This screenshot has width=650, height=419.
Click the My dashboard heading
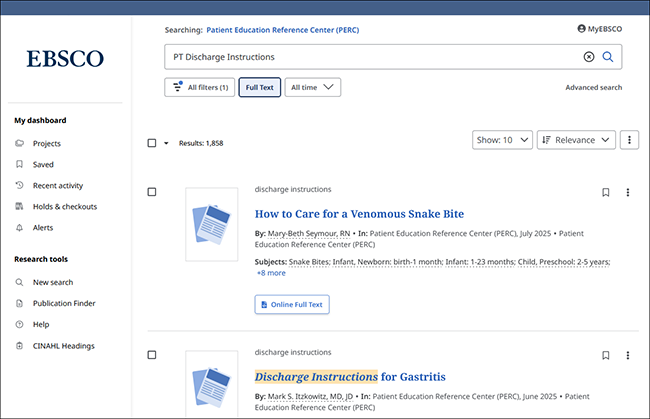(40, 121)
